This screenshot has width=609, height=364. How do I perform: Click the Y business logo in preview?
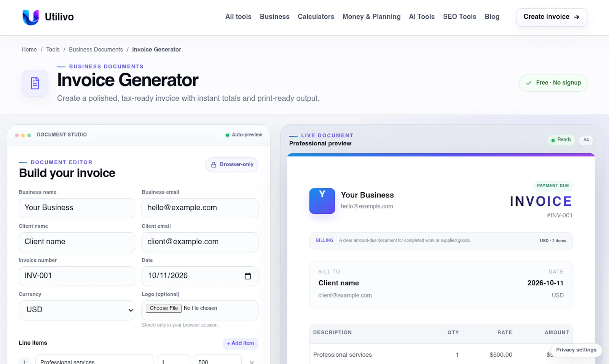pos(322,201)
